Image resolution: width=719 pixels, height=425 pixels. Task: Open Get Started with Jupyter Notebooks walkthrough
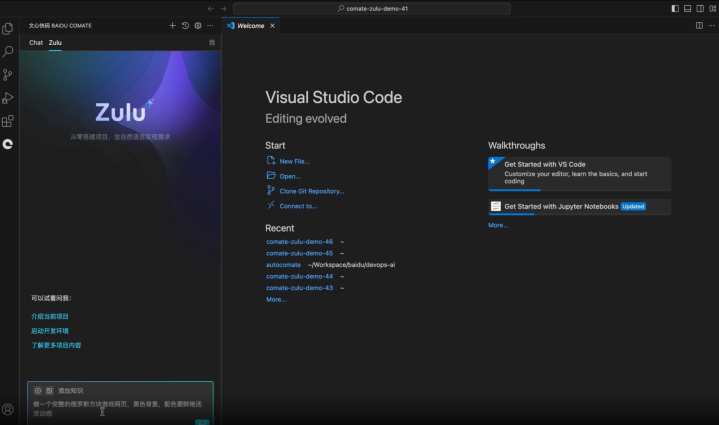pyautogui.click(x=580, y=207)
